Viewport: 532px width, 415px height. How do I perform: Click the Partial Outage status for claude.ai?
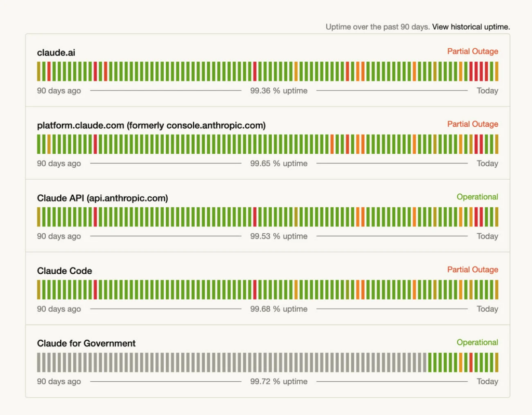pos(472,51)
